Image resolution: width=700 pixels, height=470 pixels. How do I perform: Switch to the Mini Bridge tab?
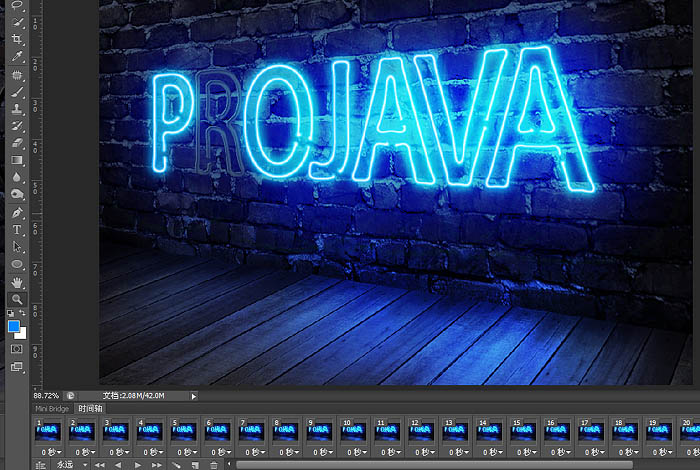pyautogui.click(x=52, y=409)
